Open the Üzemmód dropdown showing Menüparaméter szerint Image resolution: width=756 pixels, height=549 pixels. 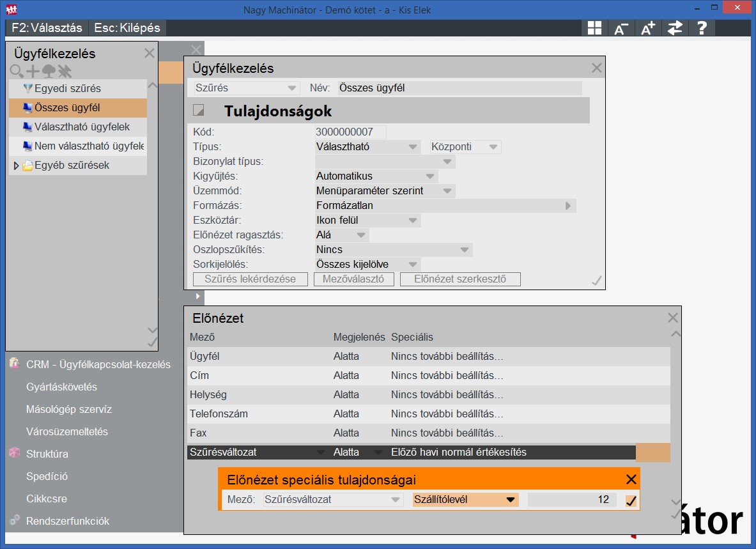pos(385,190)
